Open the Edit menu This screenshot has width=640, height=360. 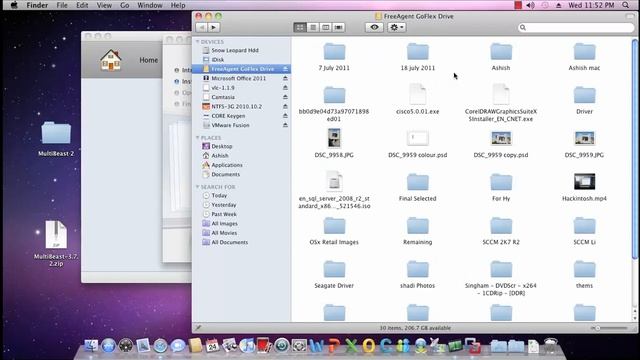point(82,5)
